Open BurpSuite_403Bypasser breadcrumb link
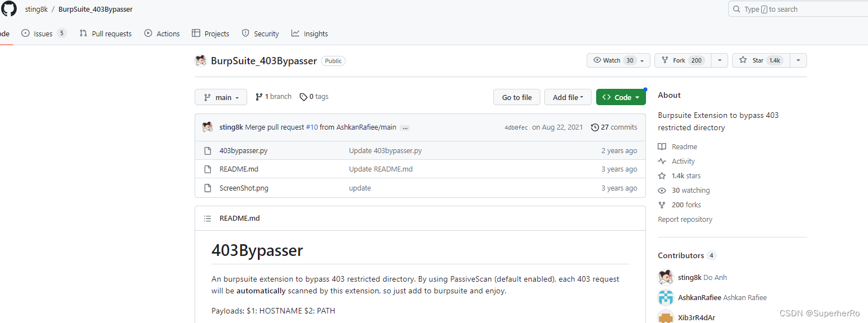 95,9
